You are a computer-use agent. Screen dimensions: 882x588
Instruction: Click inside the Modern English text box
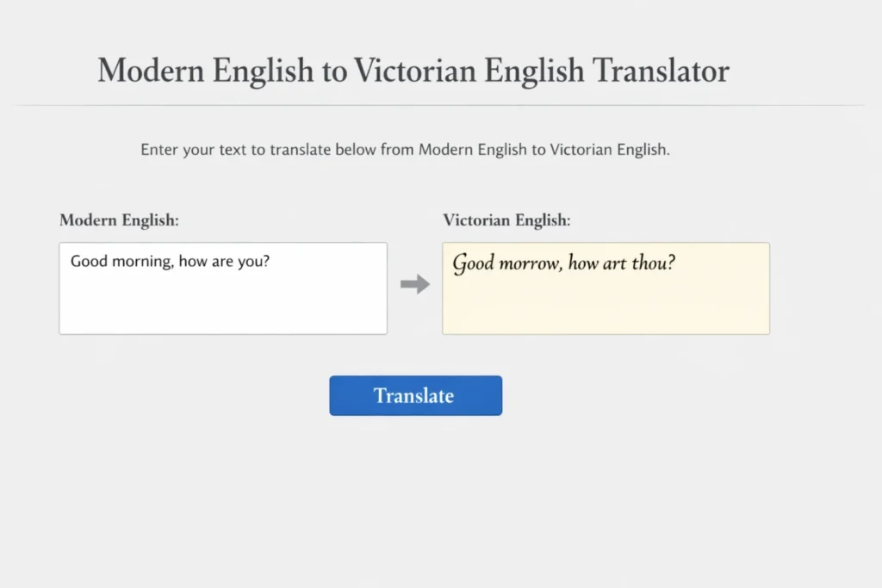coord(222,288)
